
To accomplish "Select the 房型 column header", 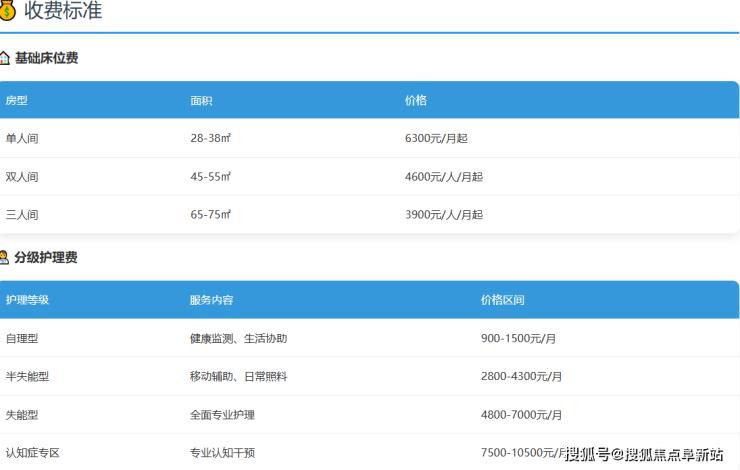I will (17, 101).
